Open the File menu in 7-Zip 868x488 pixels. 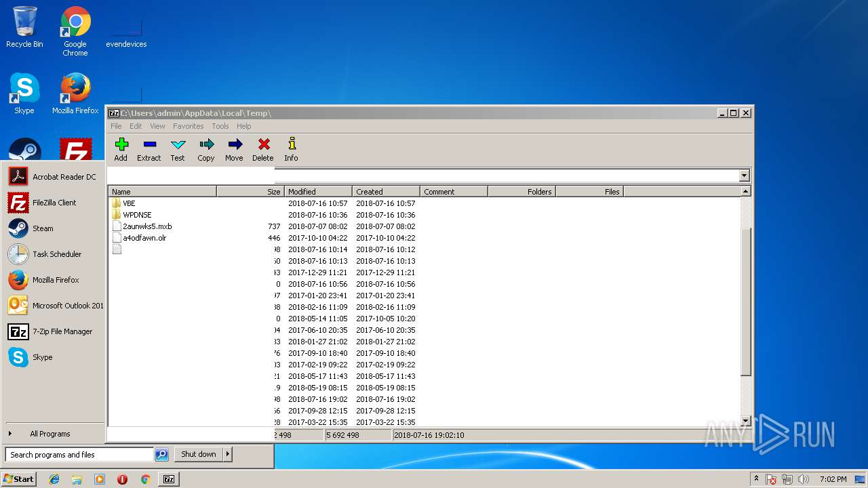point(116,126)
